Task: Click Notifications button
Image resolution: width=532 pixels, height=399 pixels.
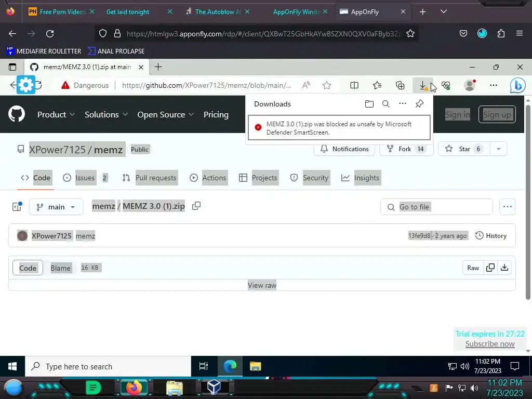Action: pyautogui.click(x=344, y=149)
